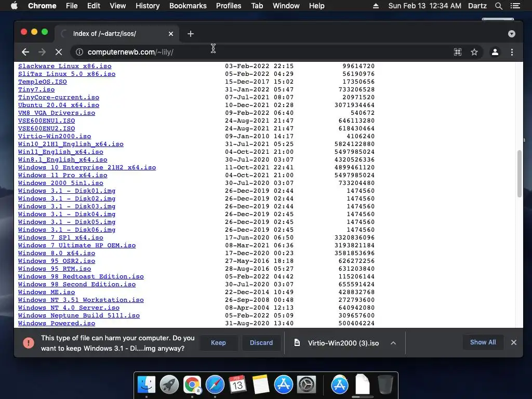Click Windows_7_Ultimate_HP_OEM.iso link
The image size is (532, 399).
pos(77,245)
